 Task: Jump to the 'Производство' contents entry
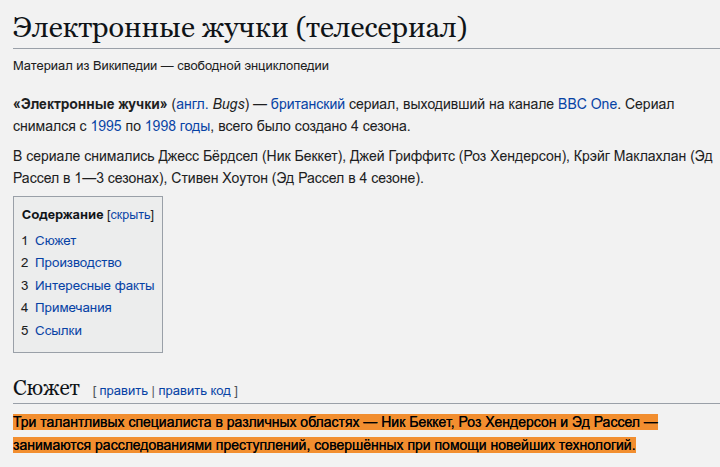tap(79, 263)
